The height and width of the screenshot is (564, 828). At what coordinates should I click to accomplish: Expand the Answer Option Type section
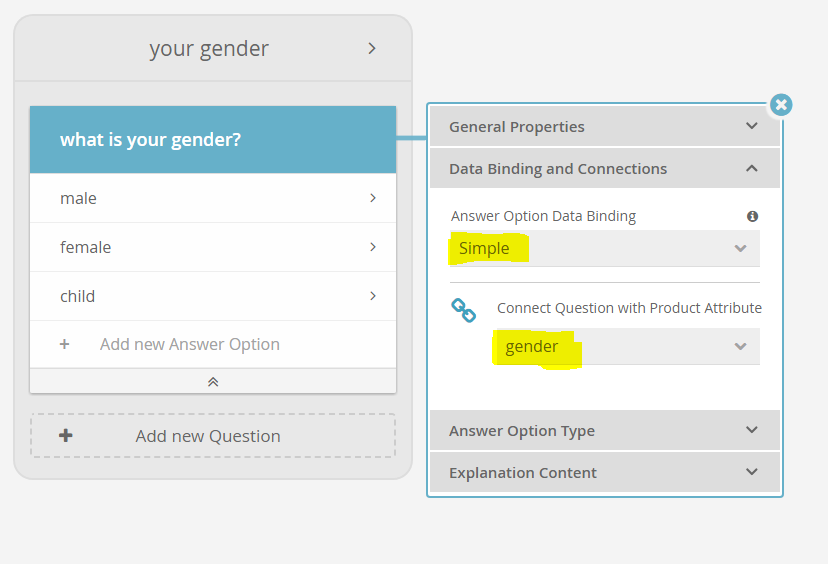[x=605, y=430]
